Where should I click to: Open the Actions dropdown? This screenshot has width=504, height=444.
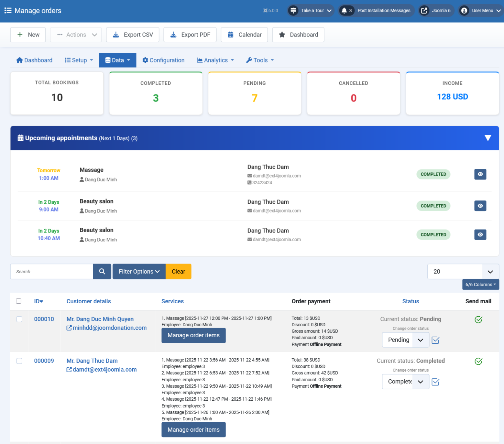(x=76, y=35)
